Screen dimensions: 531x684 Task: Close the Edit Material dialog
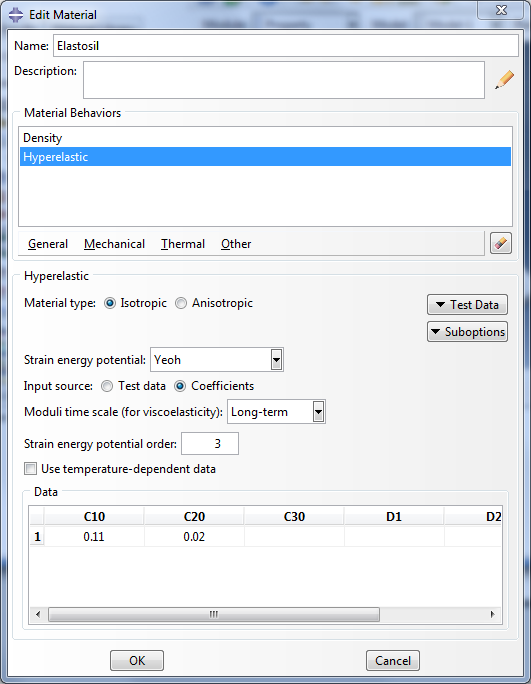click(x=500, y=10)
